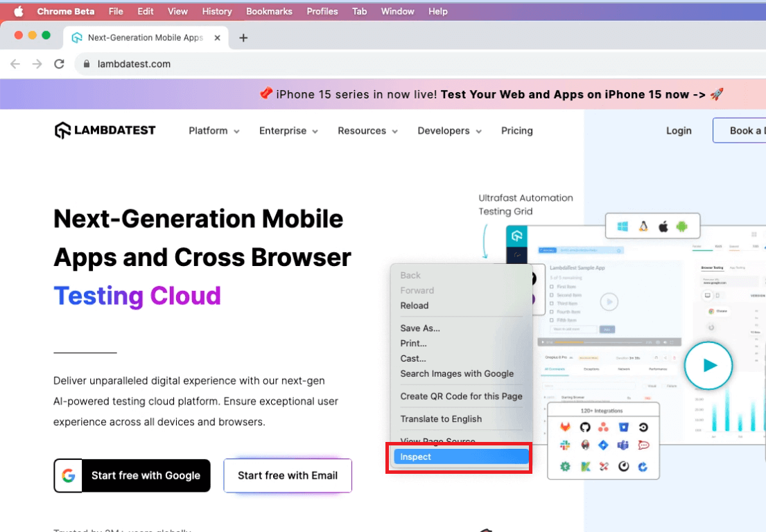Viewport: 766px width, 532px height.
Task: Click the Book a Demo button
Action: tap(740, 130)
